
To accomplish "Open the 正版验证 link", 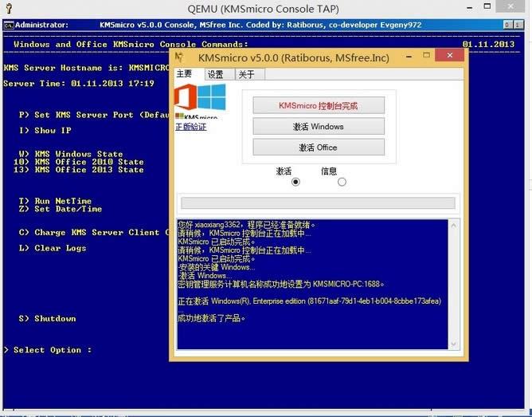I will [x=191, y=127].
